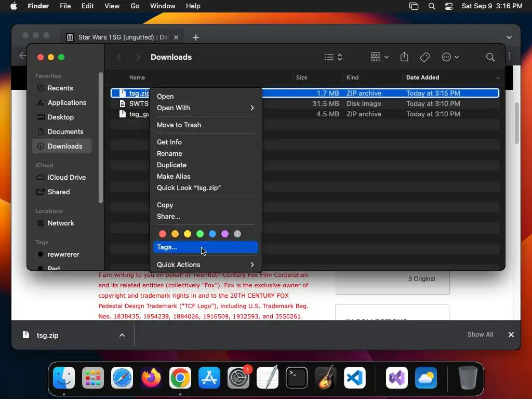Go back in Finder navigation
The height and width of the screenshot is (399, 532).
click(x=119, y=57)
